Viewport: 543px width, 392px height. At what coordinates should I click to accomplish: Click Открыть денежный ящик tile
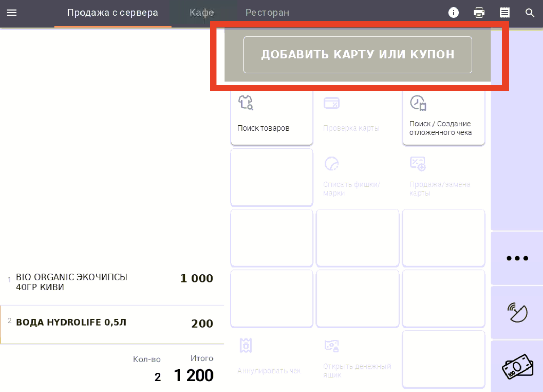(x=358, y=359)
